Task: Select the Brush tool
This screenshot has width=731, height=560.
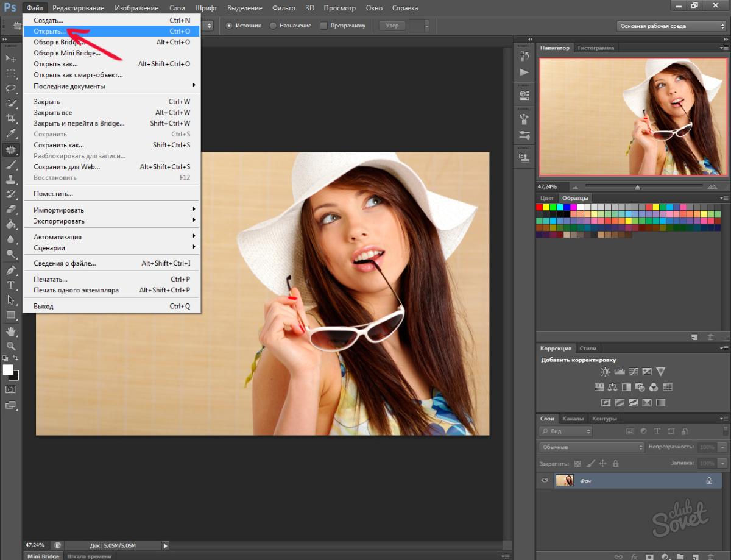Action: pyautogui.click(x=10, y=165)
